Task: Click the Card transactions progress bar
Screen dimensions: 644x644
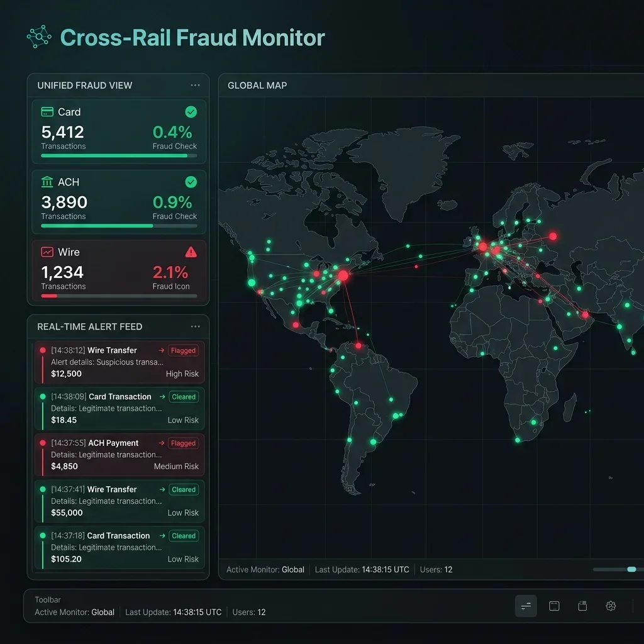Action: tap(119, 156)
